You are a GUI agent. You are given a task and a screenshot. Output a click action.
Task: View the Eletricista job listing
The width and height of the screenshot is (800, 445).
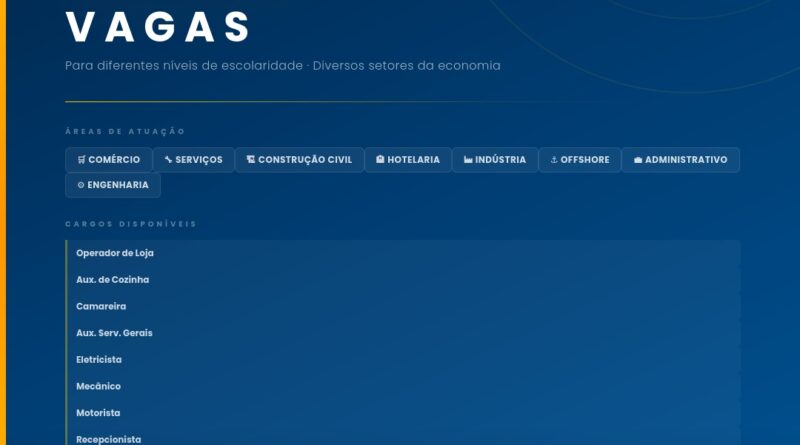pos(99,360)
